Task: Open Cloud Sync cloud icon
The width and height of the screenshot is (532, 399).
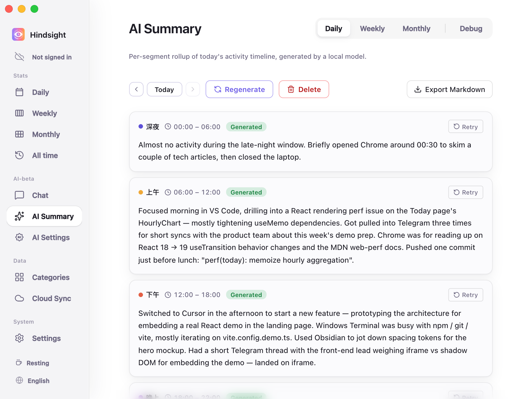Action: pos(19,298)
